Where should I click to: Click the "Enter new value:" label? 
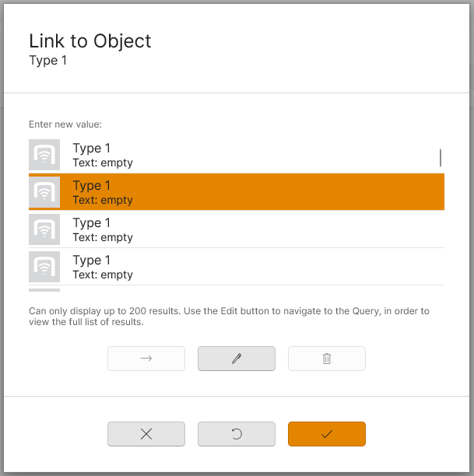pos(65,124)
